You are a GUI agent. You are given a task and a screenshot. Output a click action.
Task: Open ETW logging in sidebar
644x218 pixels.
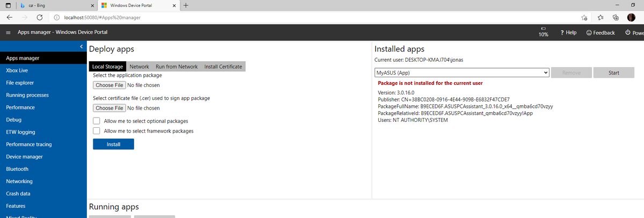[43, 132]
